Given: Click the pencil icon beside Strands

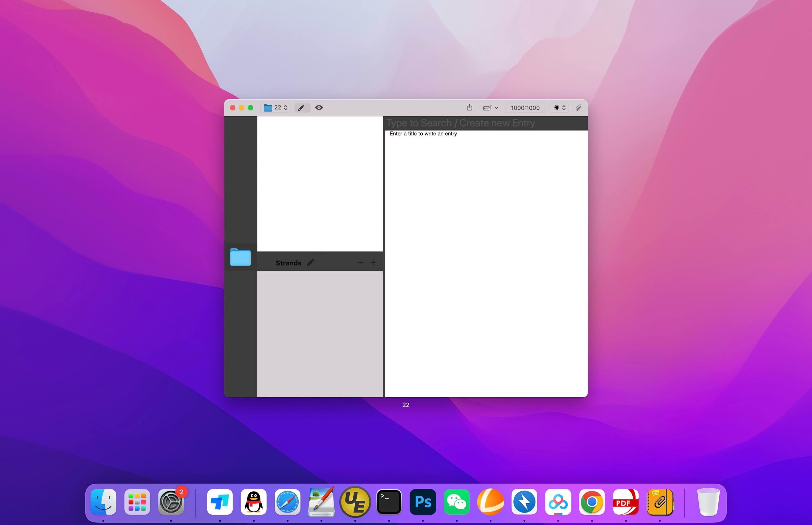Looking at the screenshot, I should [x=310, y=262].
